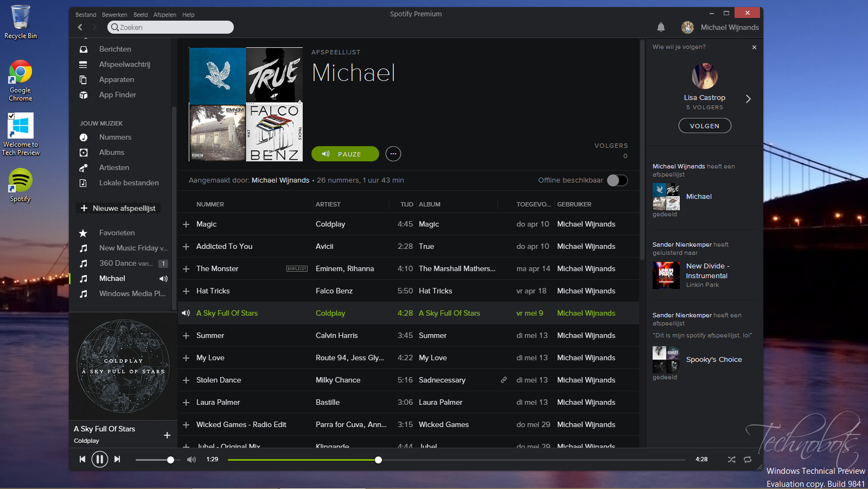Sort by ALBUM column header
Viewport: 868px width, 489px height.
pos(430,204)
